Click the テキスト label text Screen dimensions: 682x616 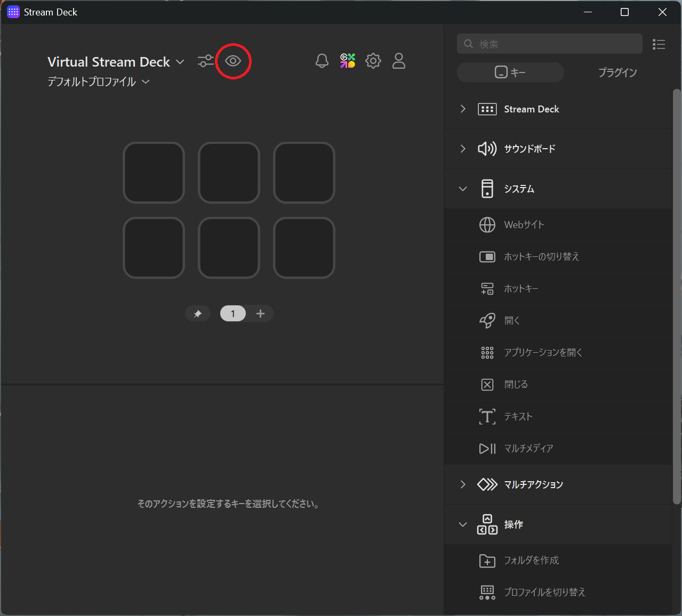518,417
